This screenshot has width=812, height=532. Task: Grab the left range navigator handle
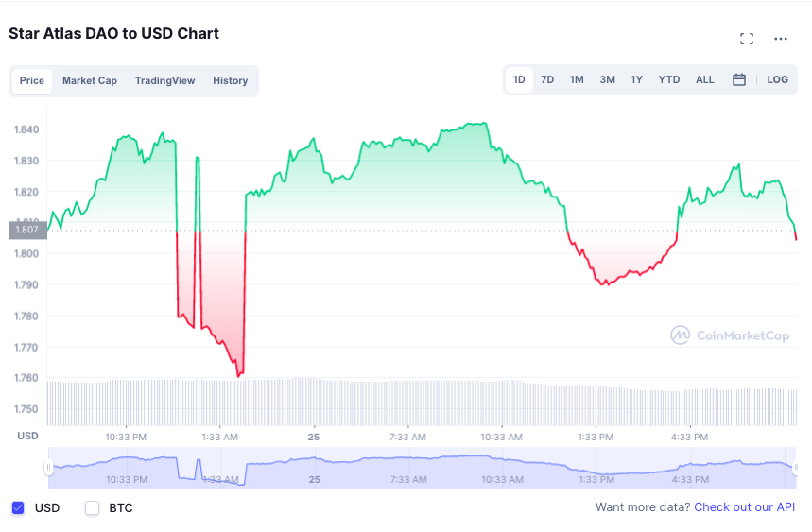pos(48,468)
